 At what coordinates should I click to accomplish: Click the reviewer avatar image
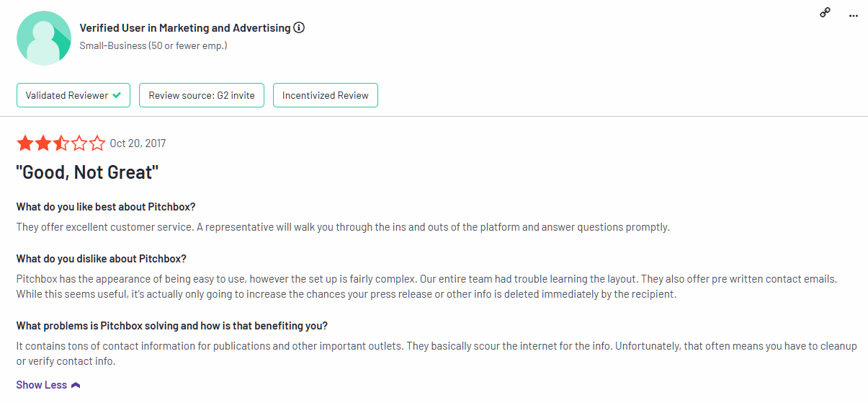[44, 38]
